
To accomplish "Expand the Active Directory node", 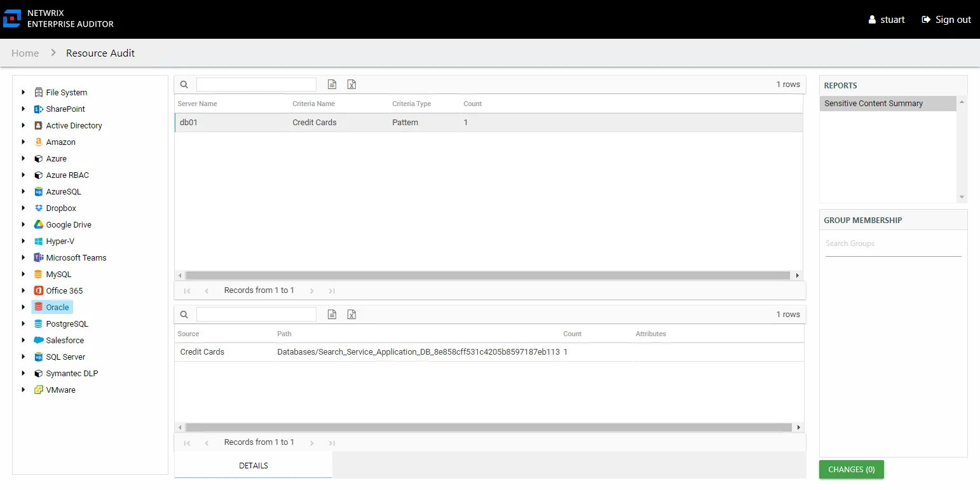I will click(x=24, y=125).
